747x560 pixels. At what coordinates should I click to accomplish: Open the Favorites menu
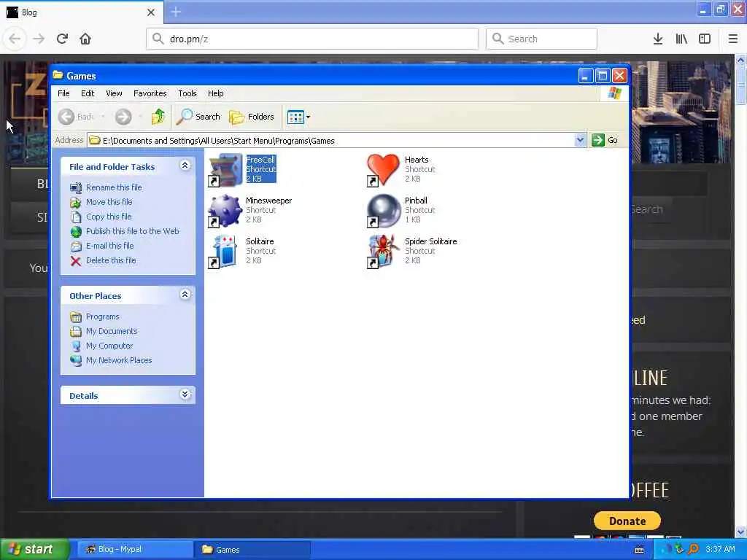click(x=150, y=93)
